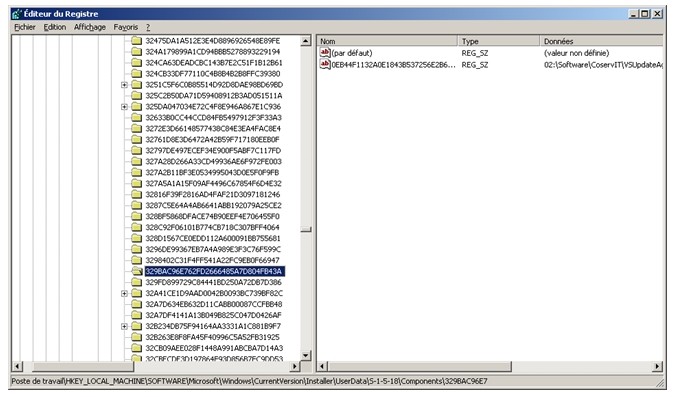Click folder icon of key 329FD899729C
Image resolution: width=676 pixels, height=397 pixels.
coord(137,282)
